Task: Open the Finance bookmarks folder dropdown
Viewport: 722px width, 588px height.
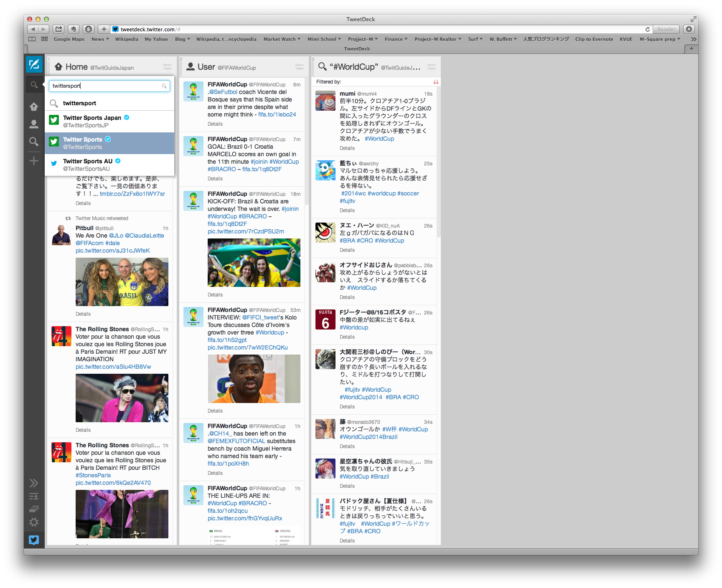Action: click(396, 39)
